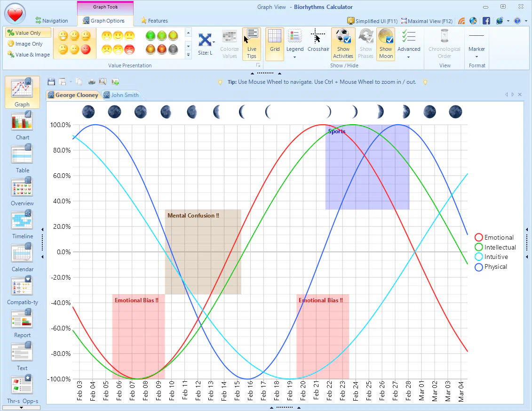Activate Simplified UI via F11 button

[x=372, y=21]
